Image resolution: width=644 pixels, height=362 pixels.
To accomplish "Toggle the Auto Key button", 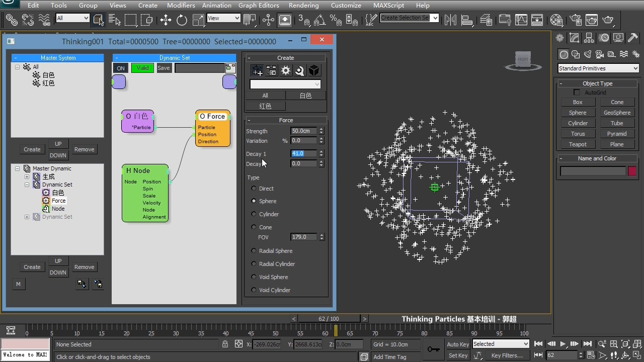I will click(458, 344).
